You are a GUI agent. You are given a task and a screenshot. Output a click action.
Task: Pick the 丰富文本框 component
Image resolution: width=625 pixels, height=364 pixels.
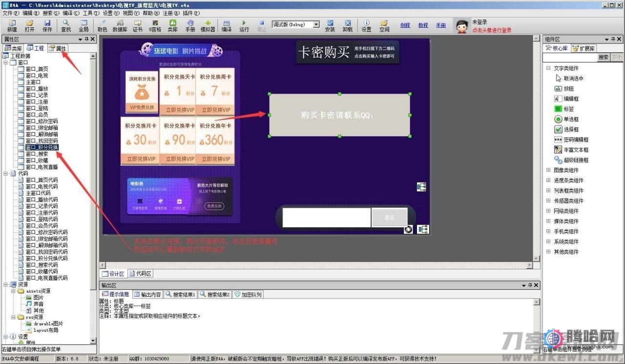coord(571,150)
